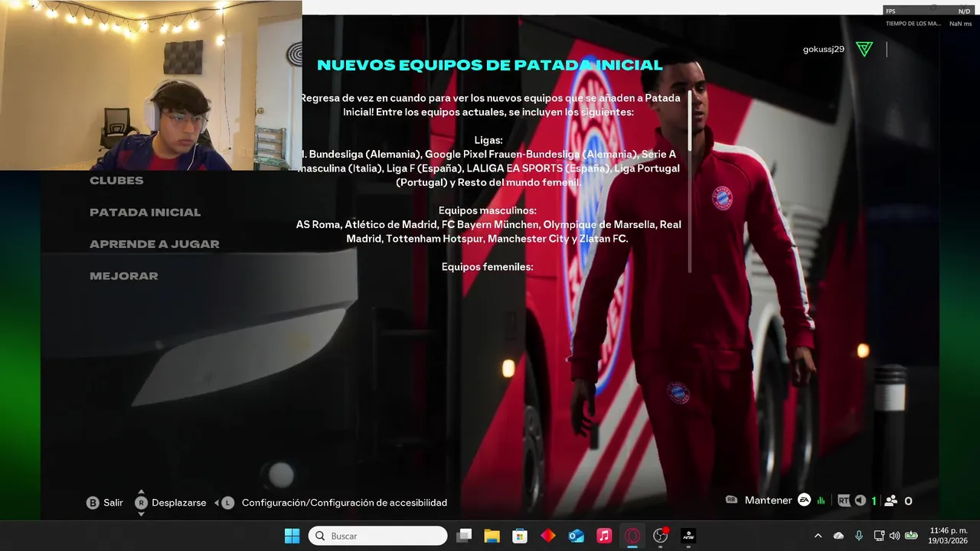
Task: Switch to the EA FC game taskbar icon
Action: click(x=688, y=536)
